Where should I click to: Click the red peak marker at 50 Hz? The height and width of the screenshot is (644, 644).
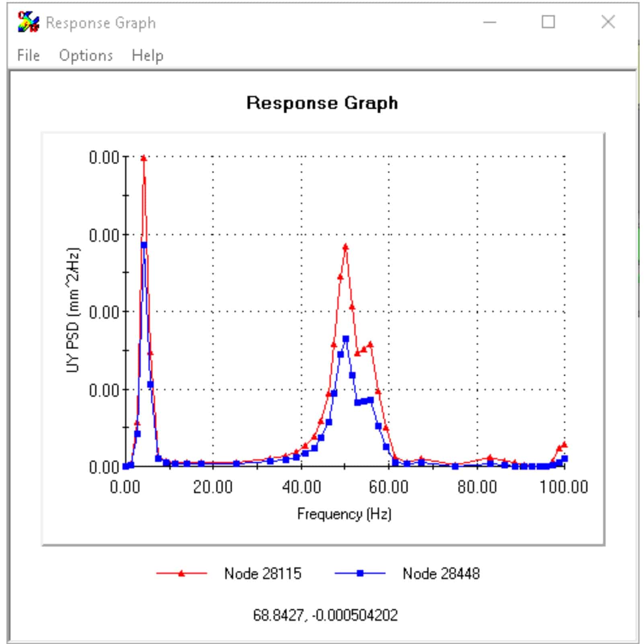click(x=345, y=247)
